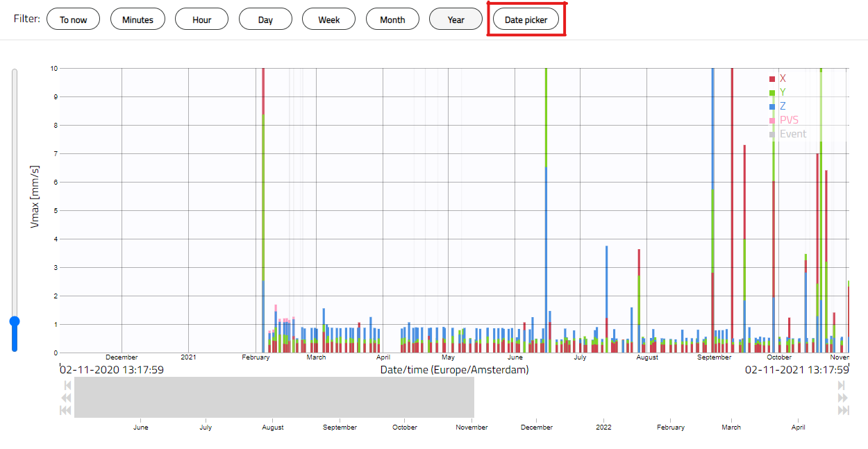Click the gray timeline range selector

pyautogui.click(x=274, y=398)
